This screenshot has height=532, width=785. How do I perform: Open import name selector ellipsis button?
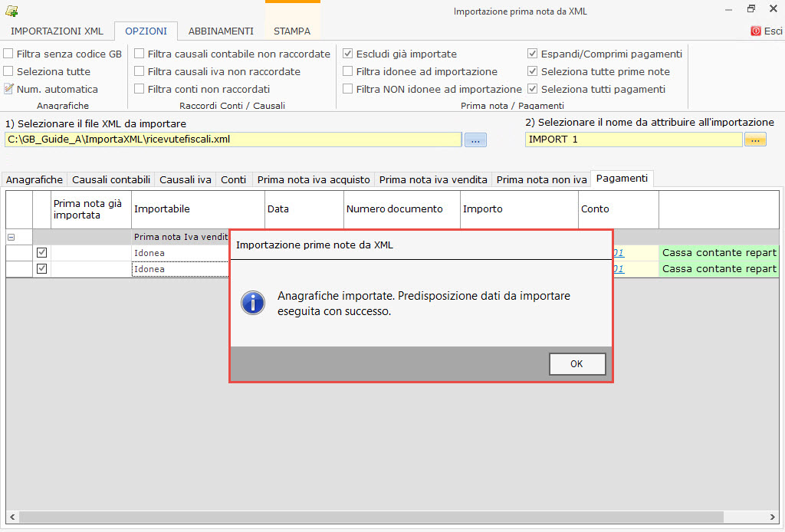click(x=754, y=140)
